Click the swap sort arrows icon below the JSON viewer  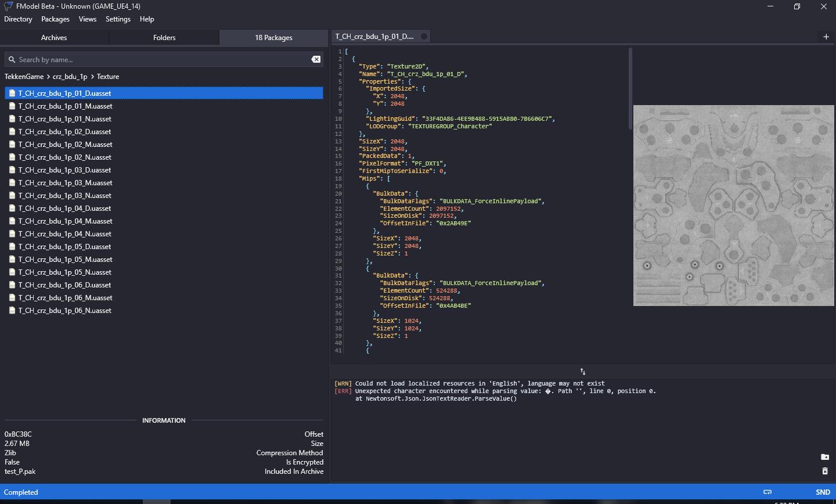582,371
